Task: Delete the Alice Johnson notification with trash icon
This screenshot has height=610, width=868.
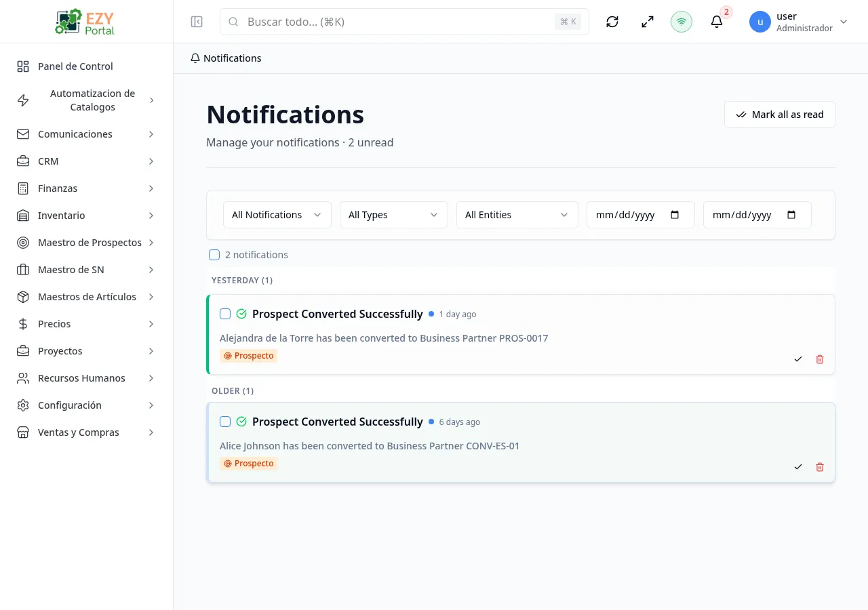Action: click(820, 467)
